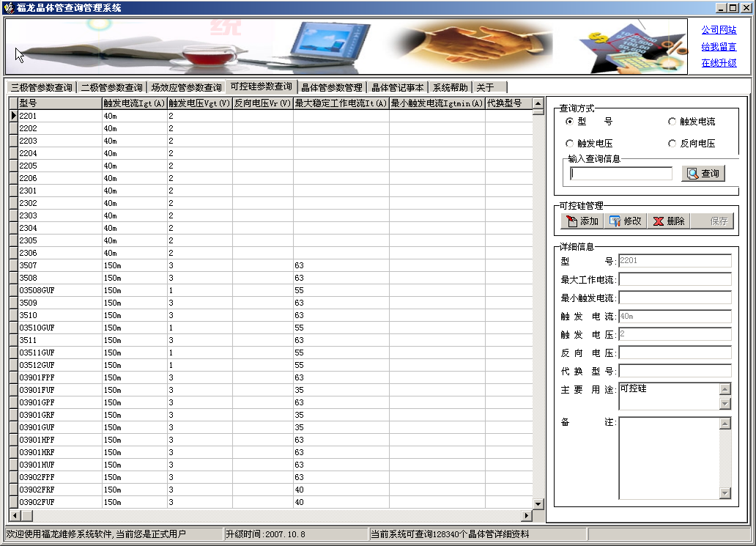Click the 反向电压 detail field
The height and width of the screenshot is (546, 756).
coord(675,353)
